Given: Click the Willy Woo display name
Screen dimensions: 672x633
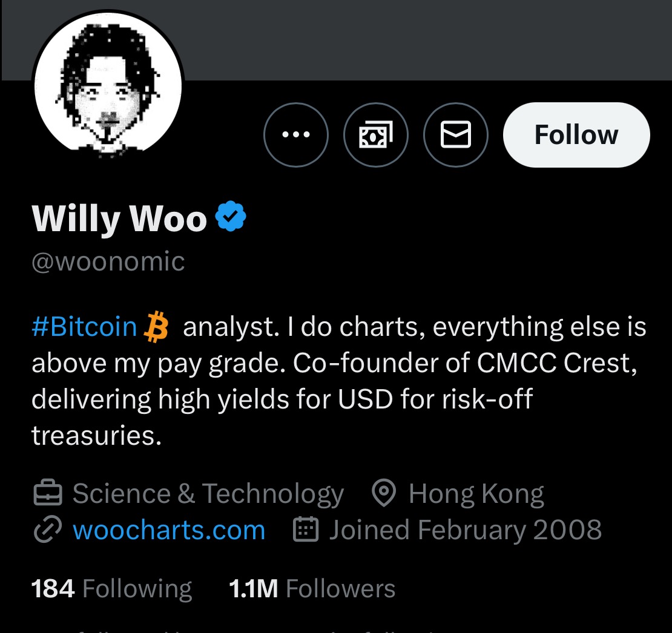Looking at the screenshot, I should [119, 218].
